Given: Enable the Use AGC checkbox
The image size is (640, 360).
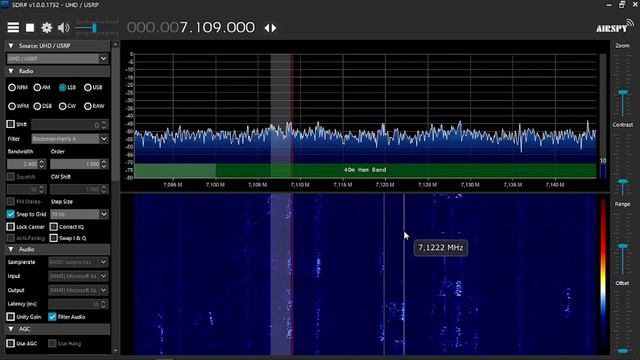Looking at the screenshot, I should point(11,344).
